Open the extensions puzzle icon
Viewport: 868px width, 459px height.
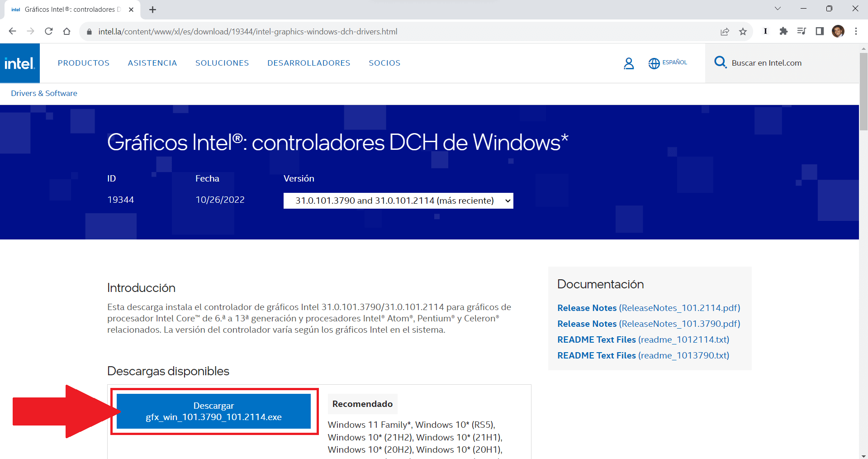coord(783,31)
